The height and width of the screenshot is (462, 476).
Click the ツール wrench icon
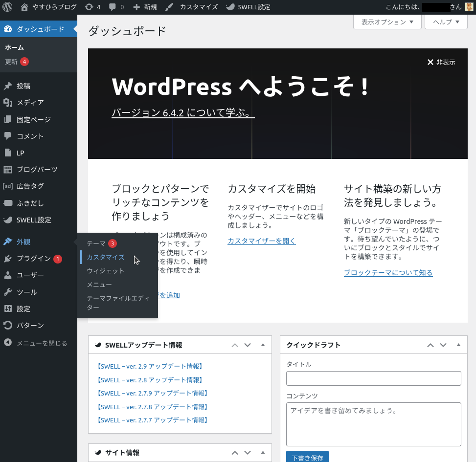[8, 292]
